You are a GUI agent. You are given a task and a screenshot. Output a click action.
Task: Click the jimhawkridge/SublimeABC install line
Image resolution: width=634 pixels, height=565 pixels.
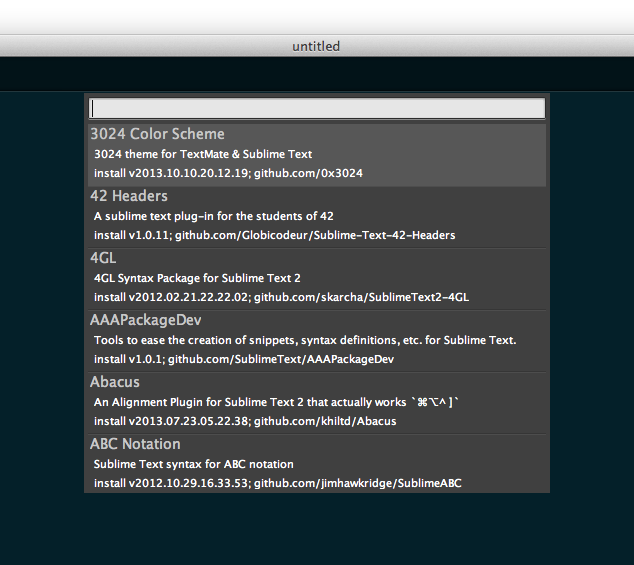[x=277, y=483]
